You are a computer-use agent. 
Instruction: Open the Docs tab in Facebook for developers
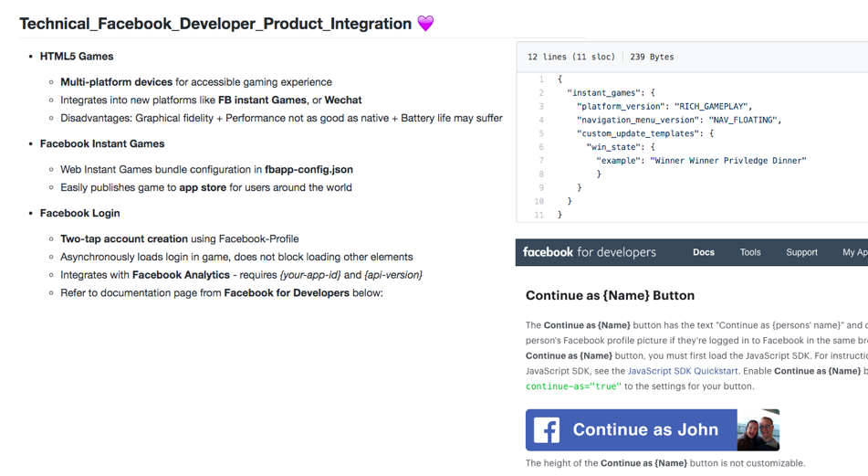(704, 252)
